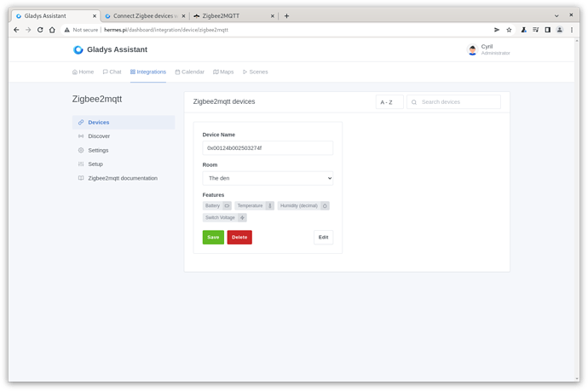Go back with the browser back arrow
This screenshot has height=391, width=588.
(16, 30)
